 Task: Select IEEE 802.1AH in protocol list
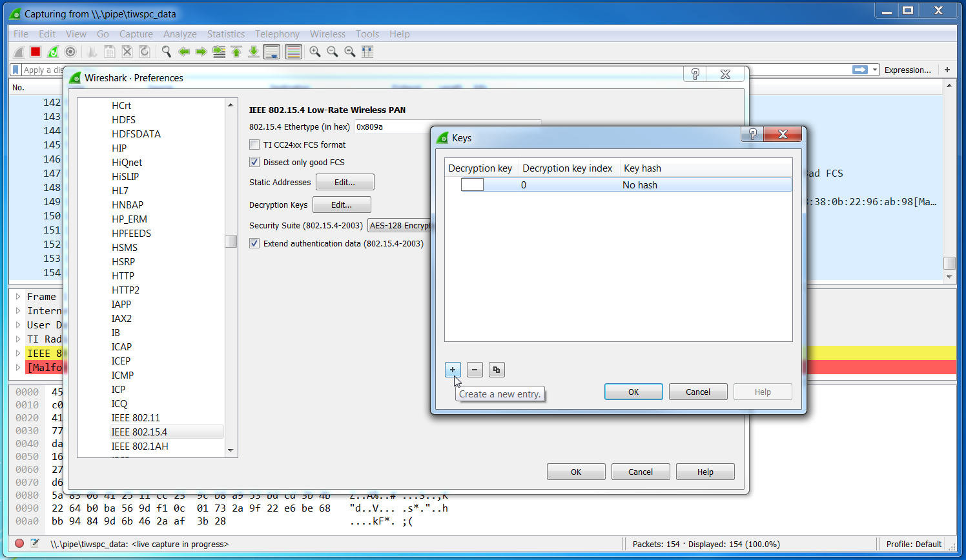[x=139, y=446]
